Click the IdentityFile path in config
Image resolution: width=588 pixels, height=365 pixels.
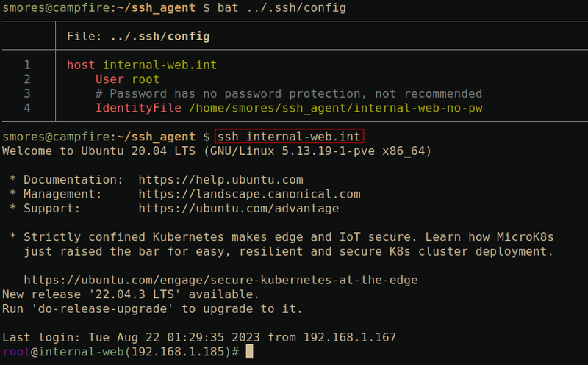tap(340, 108)
